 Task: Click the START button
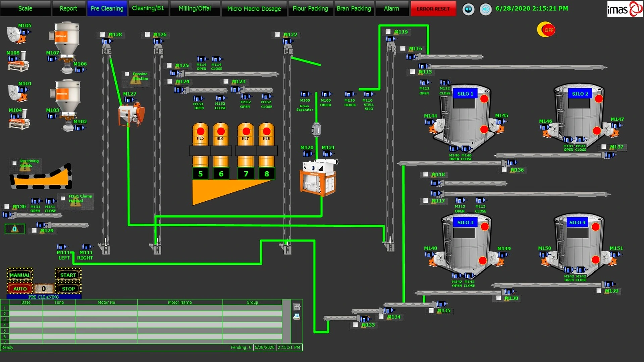[x=68, y=275]
